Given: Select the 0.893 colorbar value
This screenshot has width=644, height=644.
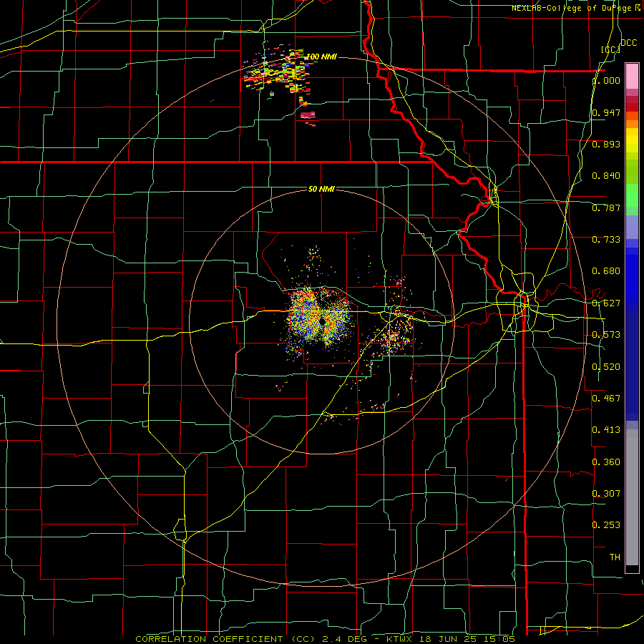Looking at the screenshot, I should 606,144.
